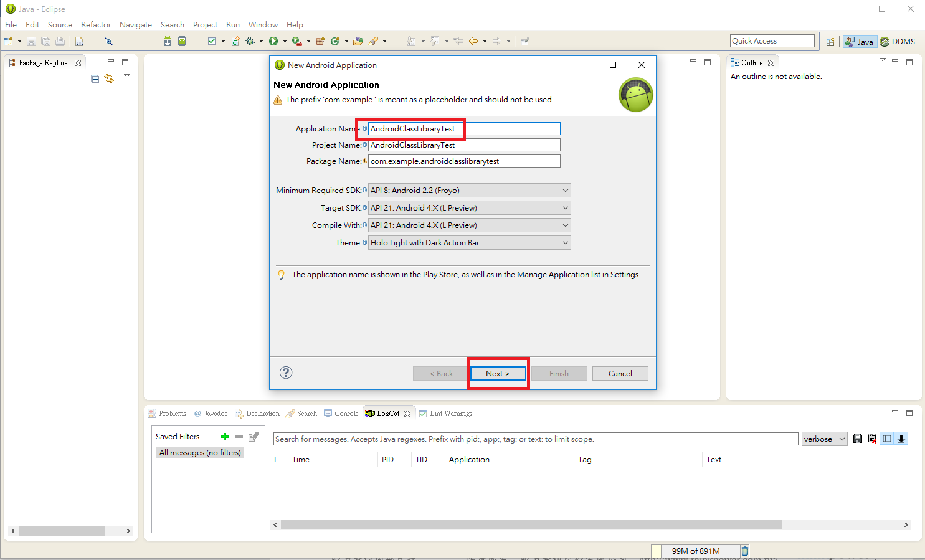Click the Edit LogCat filter icon
Viewport: 925px width, 560px height.
(254, 437)
